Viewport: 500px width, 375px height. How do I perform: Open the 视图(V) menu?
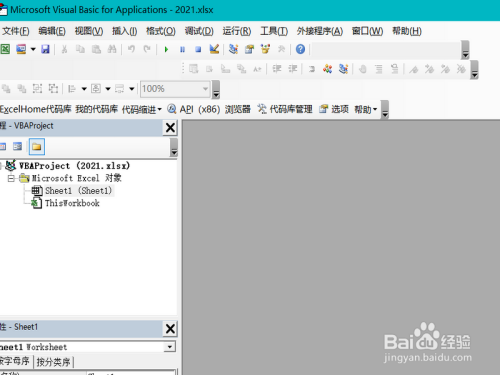click(x=89, y=31)
